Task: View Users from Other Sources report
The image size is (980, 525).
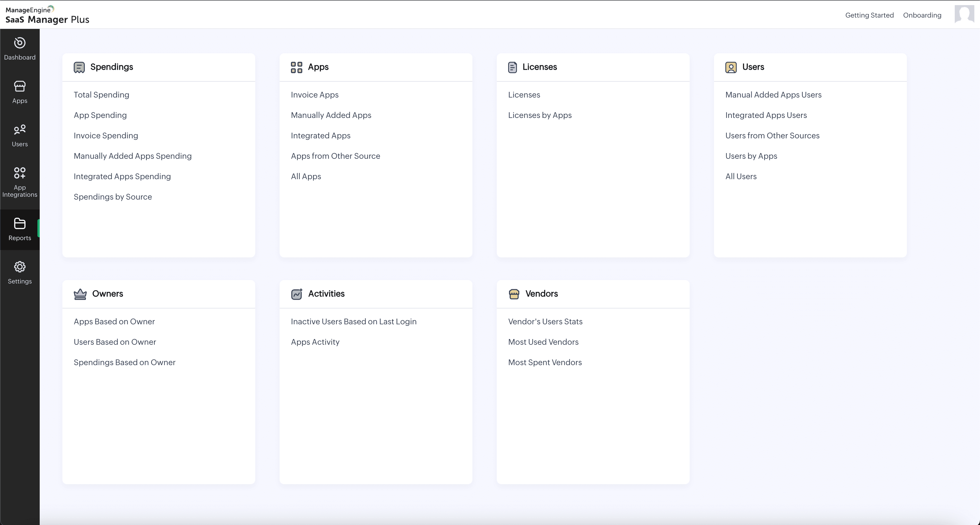Action: coord(772,136)
